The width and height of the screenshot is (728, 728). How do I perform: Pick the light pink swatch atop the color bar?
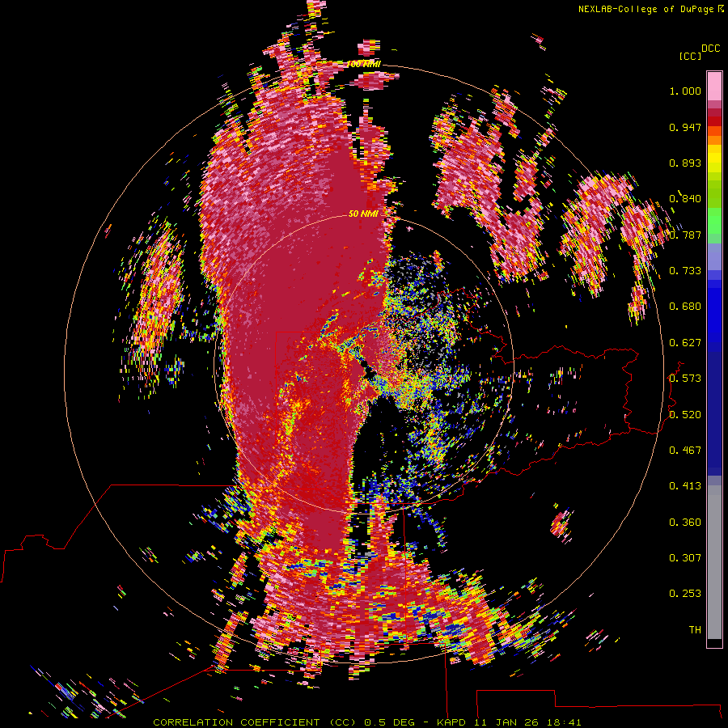714,87
